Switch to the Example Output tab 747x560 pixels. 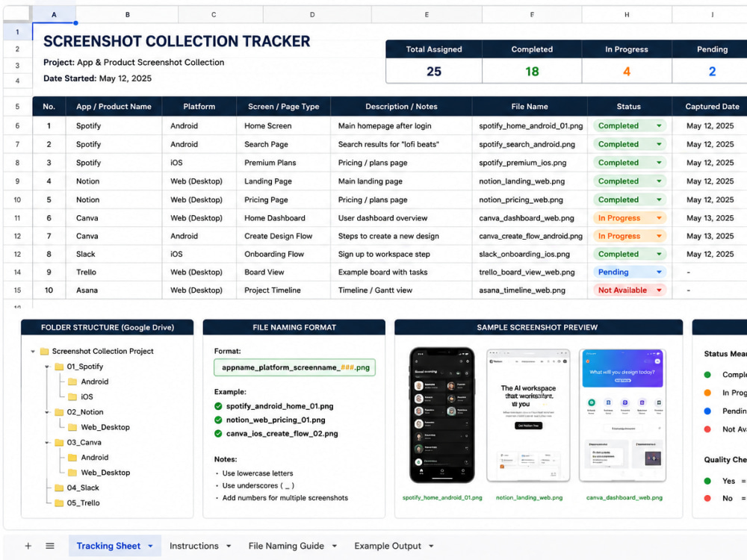click(387, 546)
